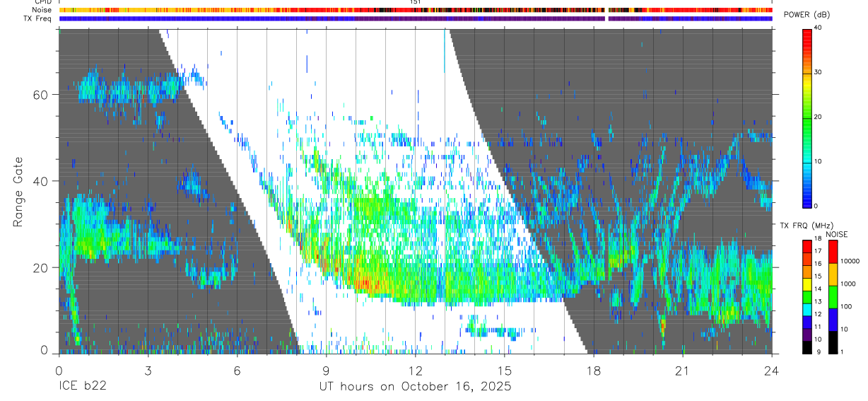Click the 'POWER (dB)' colorbar title

coord(806,16)
